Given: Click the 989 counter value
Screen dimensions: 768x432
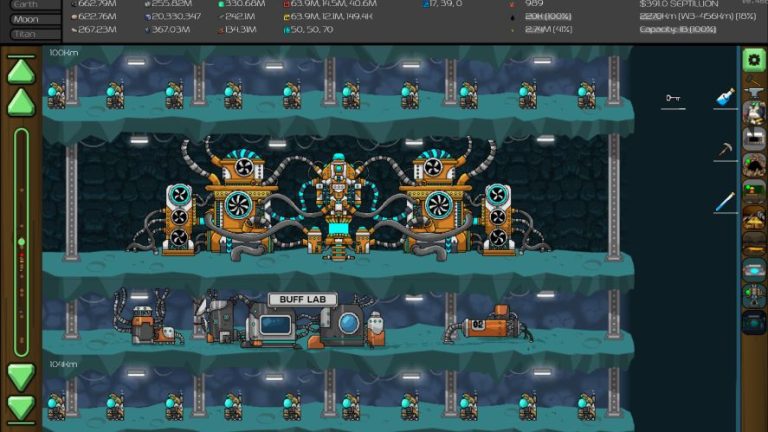Looking at the screenshot, I should pyautogui.click(x=534, y=4).
